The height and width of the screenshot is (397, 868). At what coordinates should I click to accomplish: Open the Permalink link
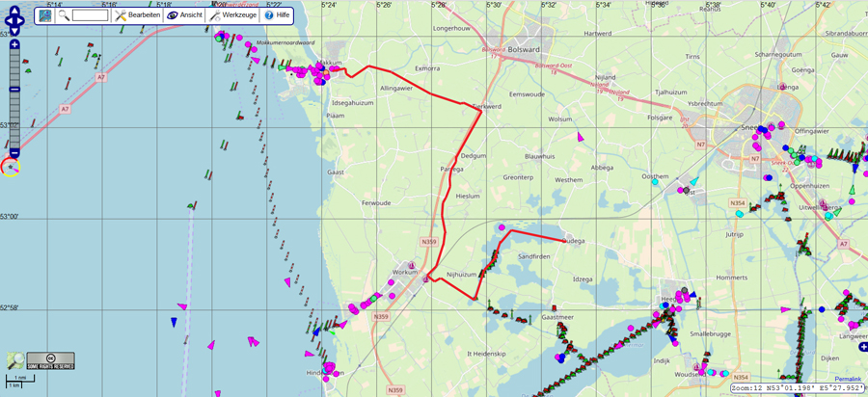click(849, 379)
